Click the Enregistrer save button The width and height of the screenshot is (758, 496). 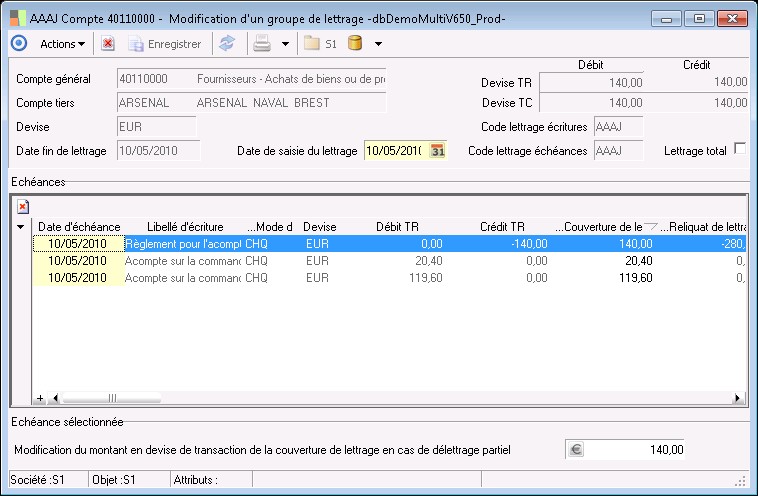pos(165,44)
